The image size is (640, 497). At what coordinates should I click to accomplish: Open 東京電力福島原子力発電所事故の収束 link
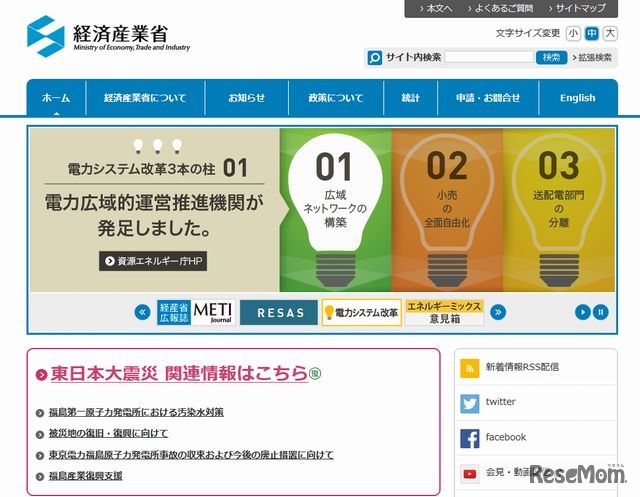point(191,455)
